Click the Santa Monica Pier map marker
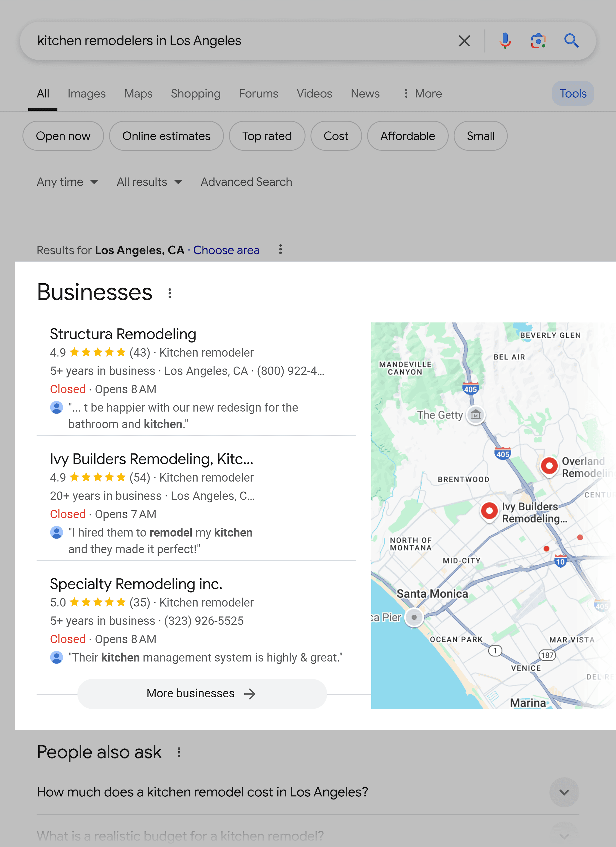The width and height of the screenshot is (616, 847). pos(414,617)
